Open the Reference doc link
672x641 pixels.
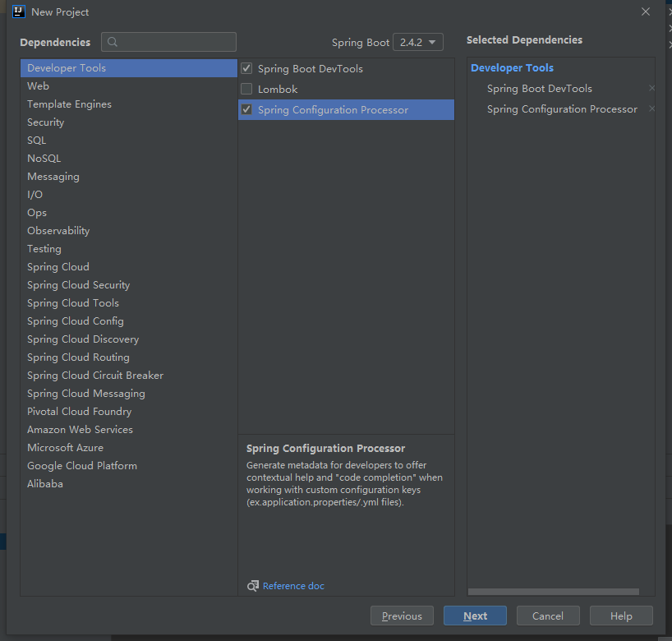click(293, 586)
